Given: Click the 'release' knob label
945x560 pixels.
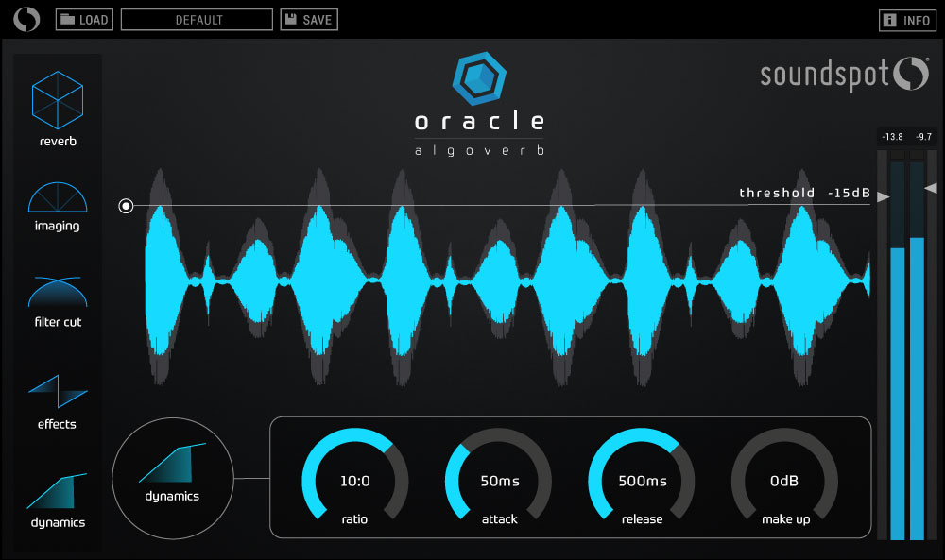Looking at the screenshot, I should point(642,519).
